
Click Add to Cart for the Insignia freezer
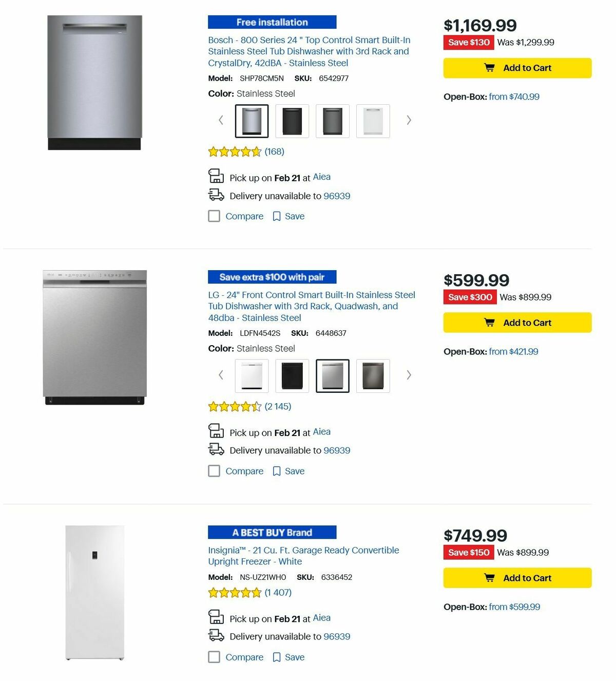(517, 578)
